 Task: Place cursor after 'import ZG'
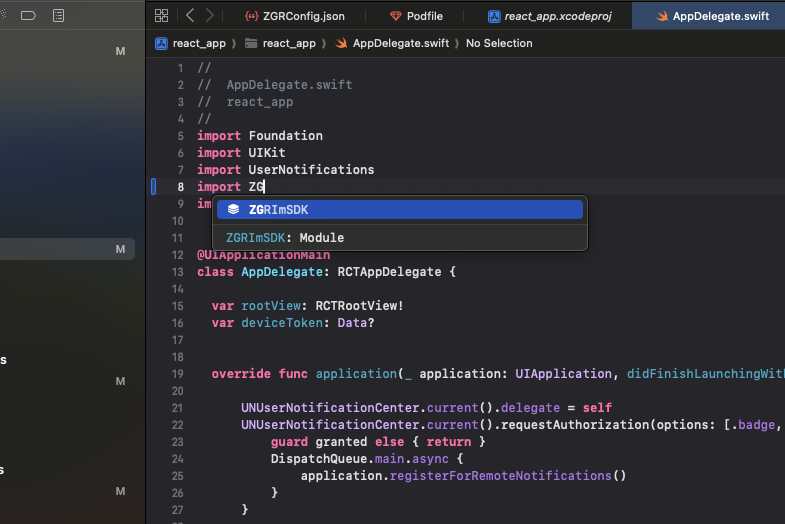264,187
